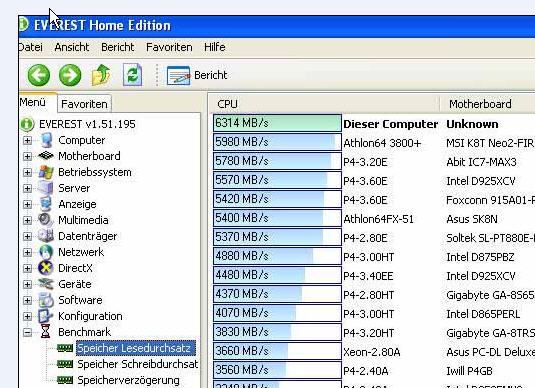
Task: Click the 5980 MB/s result bar
Action: point(277,142)
